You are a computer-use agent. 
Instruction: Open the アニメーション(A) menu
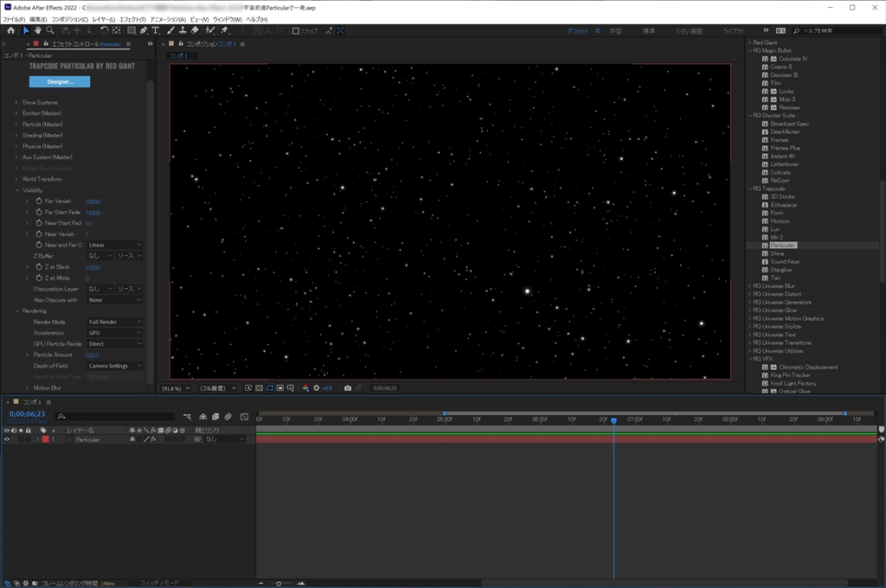tap(168, 18)
